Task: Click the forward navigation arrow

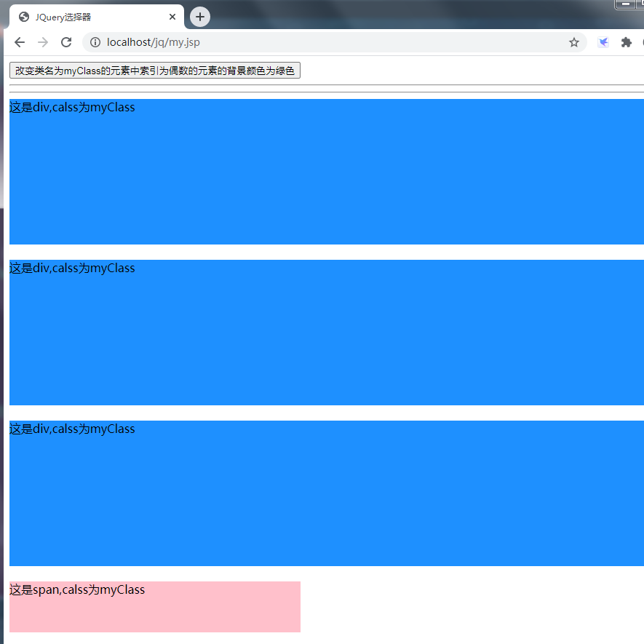Action: pyautogui.click(x=43, y=42)
